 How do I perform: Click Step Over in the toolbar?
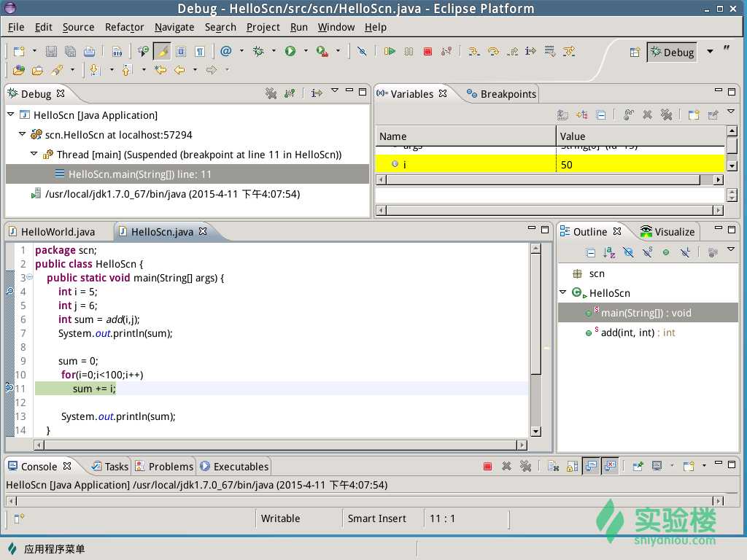493,52
